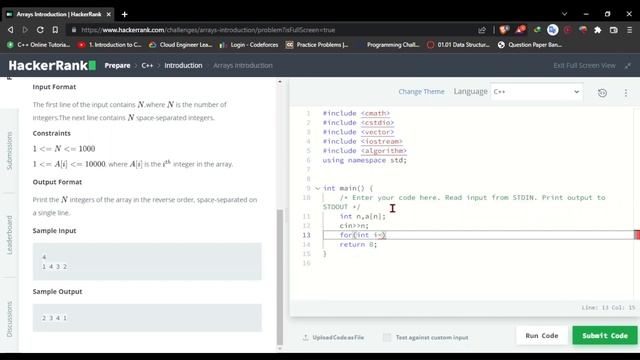Collapse the main function fold arrow
This screenshot has width=640, height=360.
318,188
